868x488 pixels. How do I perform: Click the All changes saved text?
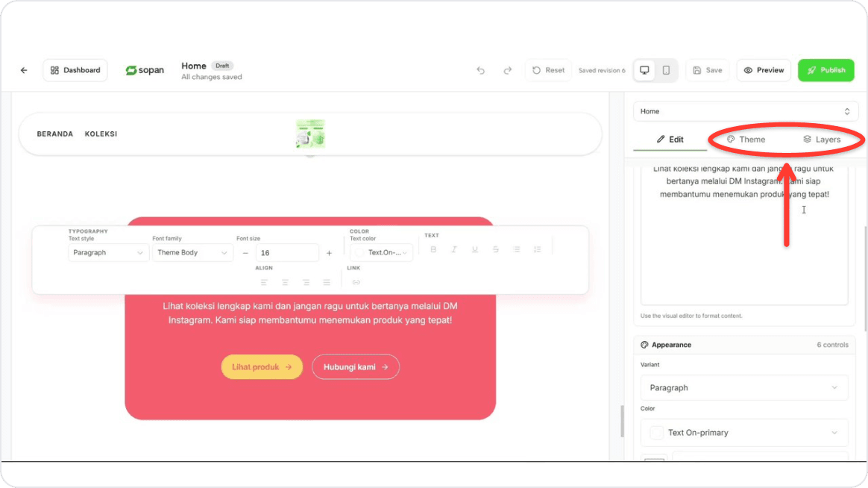pos(212,77)
